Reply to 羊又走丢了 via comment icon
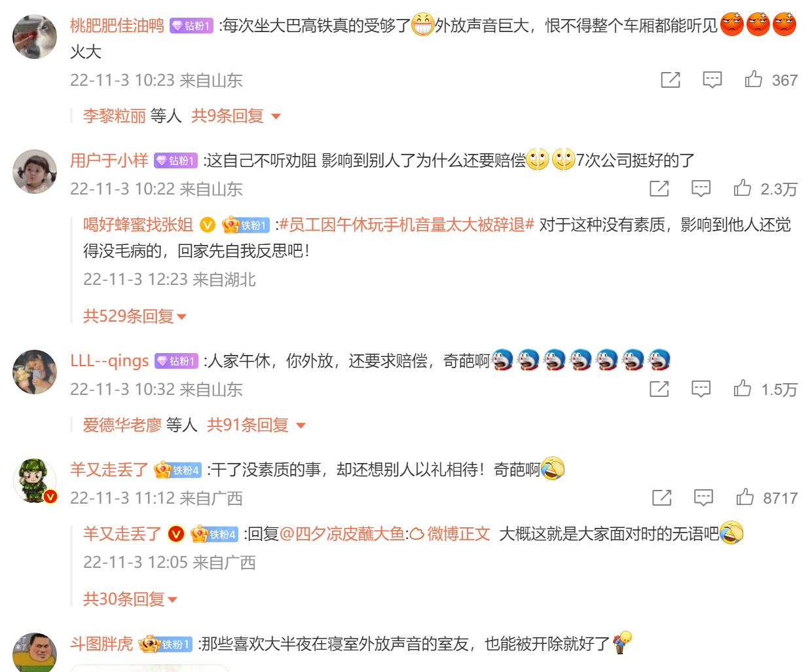810x672 pixels. pos(703,498)
